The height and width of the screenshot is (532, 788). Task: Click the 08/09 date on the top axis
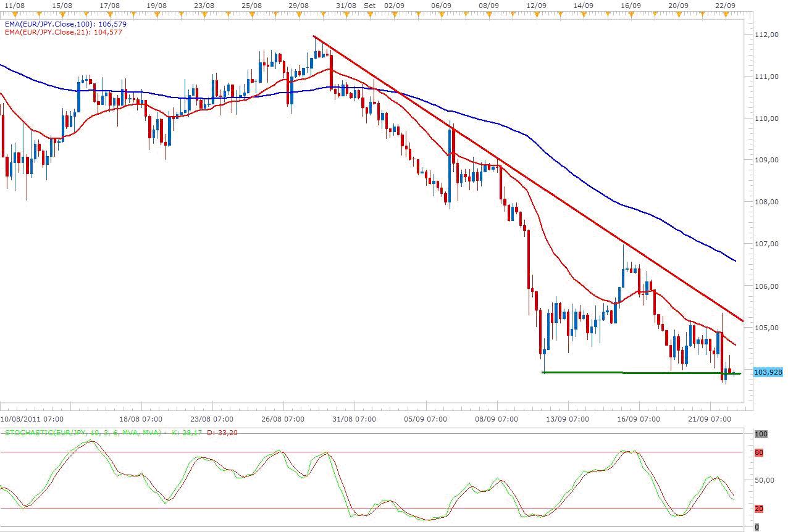488,4
